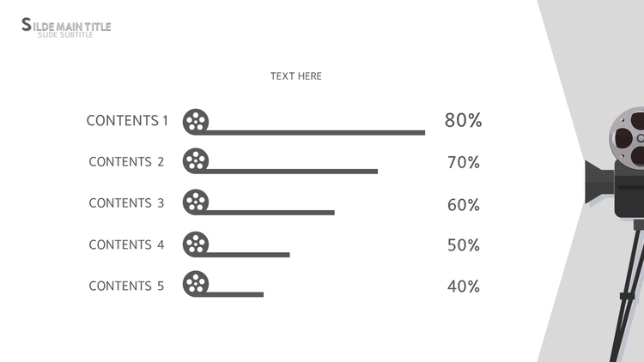Click the 80% progress bar
644x362 pixels.
click(x=318, y=133)
